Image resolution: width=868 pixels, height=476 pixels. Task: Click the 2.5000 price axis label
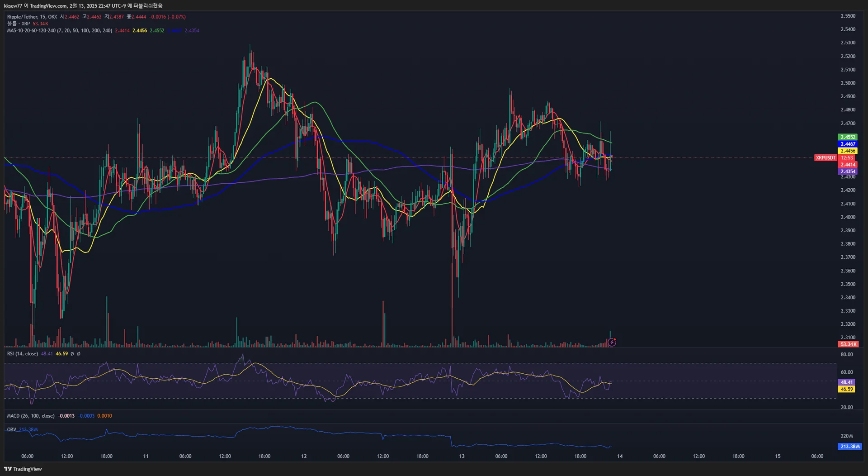click(848, 83)
